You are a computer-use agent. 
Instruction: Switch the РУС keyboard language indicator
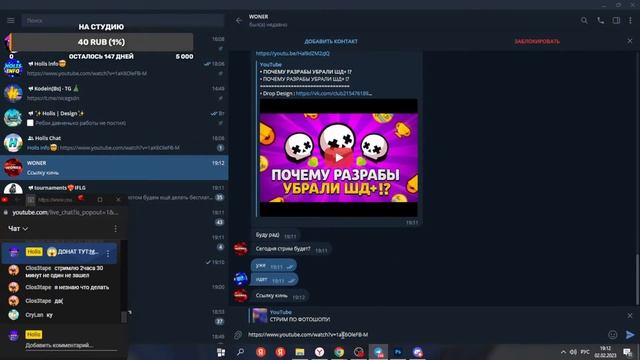click(x=585, y=352)
